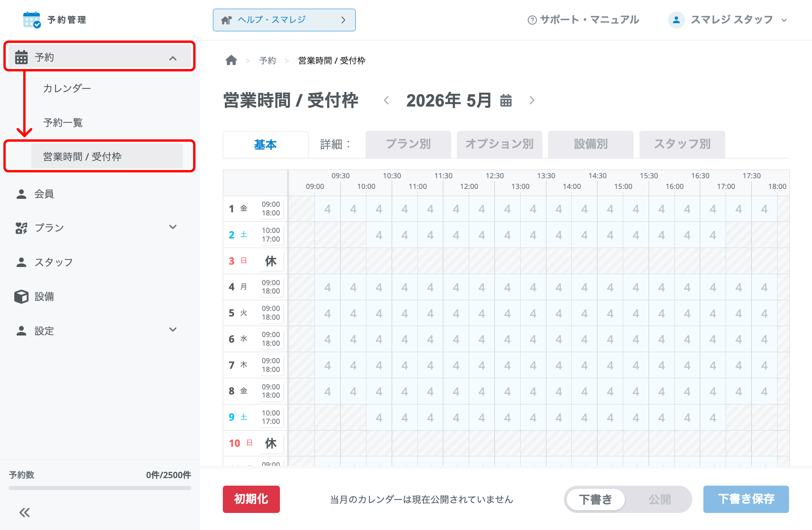Open 予約一覧 in the sidebar
Screen dimensions: 812x530
click(63, 122)
